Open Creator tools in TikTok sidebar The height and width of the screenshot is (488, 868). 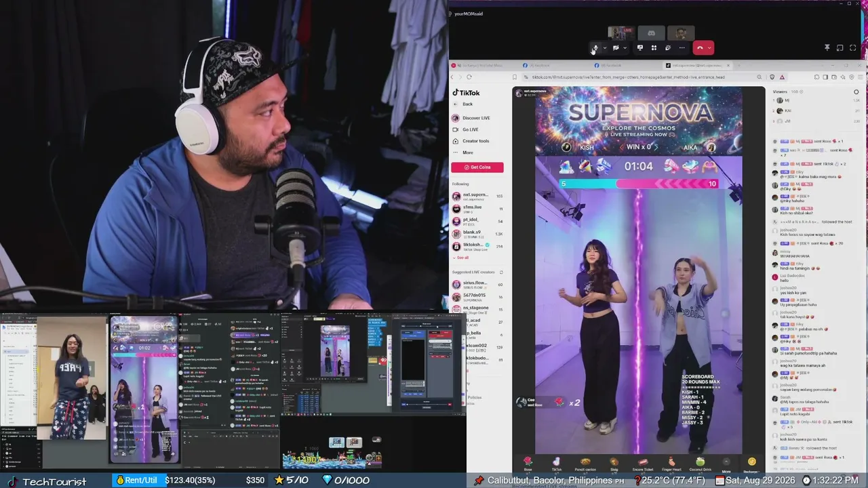tap(471, 141)
